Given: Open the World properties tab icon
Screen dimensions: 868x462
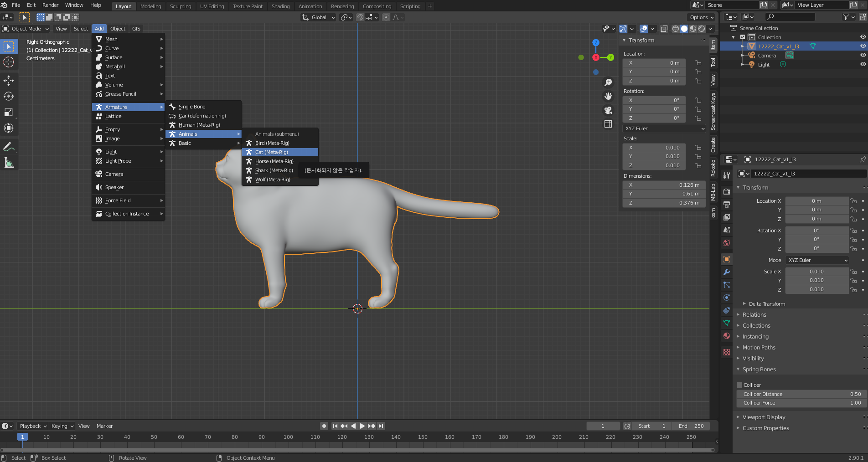Looking at the screenshot, I should [727, 243].
